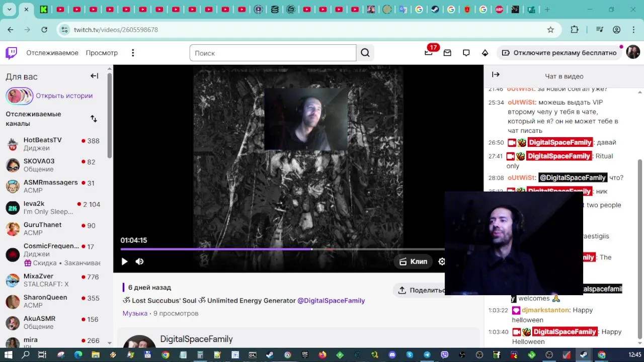Click djmarkstanton username in chat

click(x=545, y=310)
